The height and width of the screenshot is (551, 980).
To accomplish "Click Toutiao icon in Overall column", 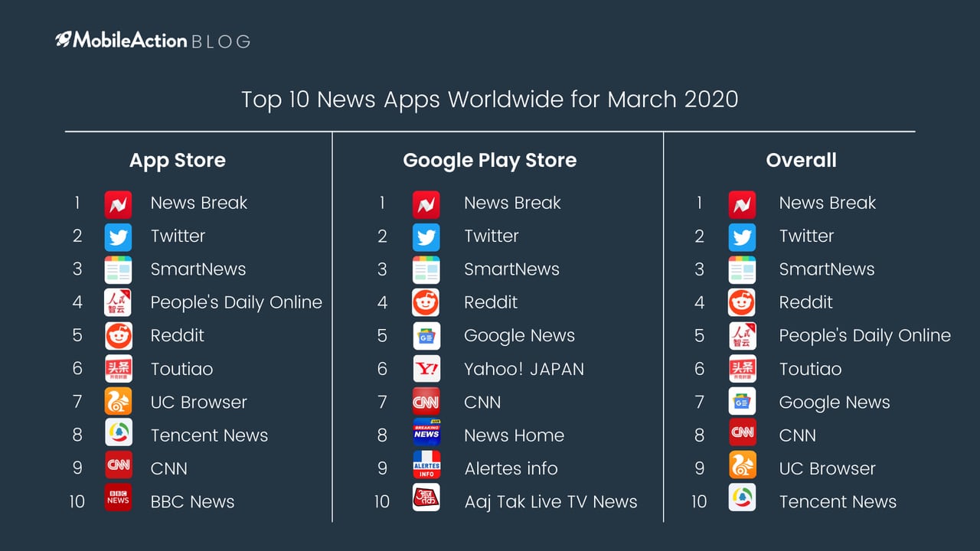I will click(742, 369).
